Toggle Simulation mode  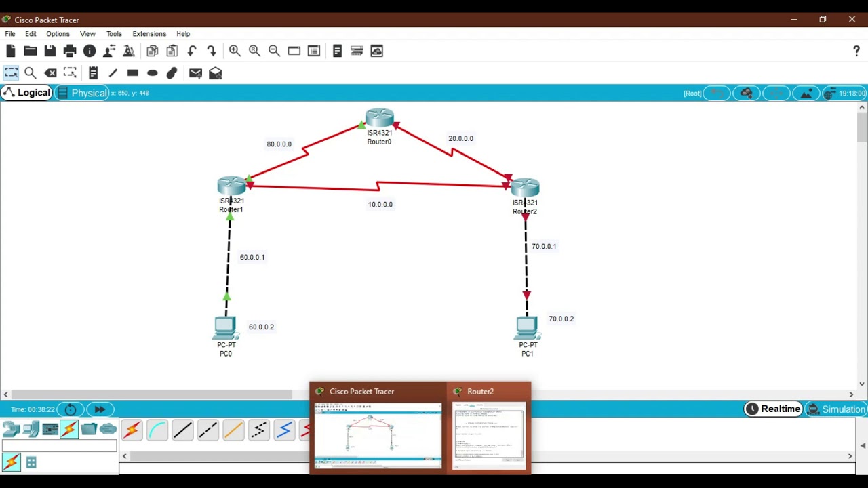pos(836,409)
